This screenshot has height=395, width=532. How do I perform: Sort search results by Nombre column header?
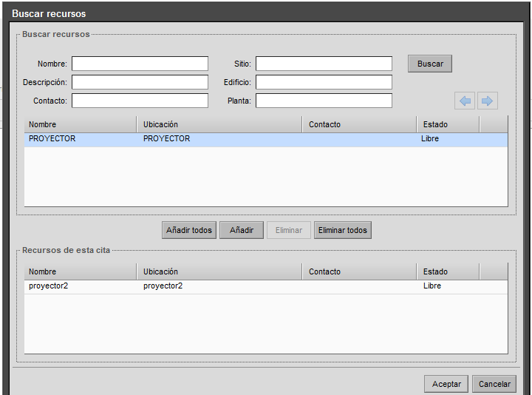(x=81, y=124)
